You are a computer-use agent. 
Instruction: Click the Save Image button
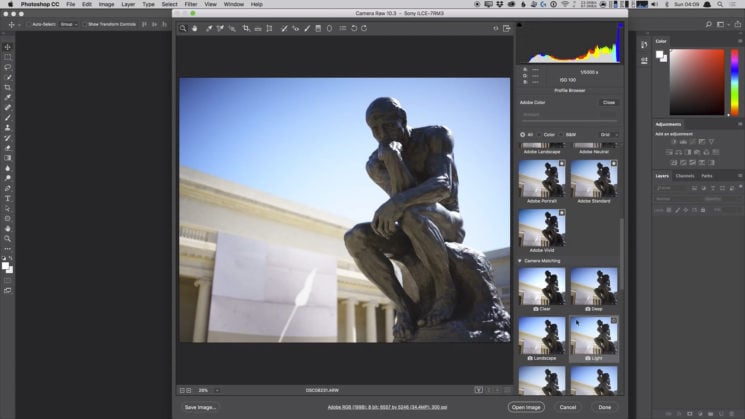(x=201, y=407)
